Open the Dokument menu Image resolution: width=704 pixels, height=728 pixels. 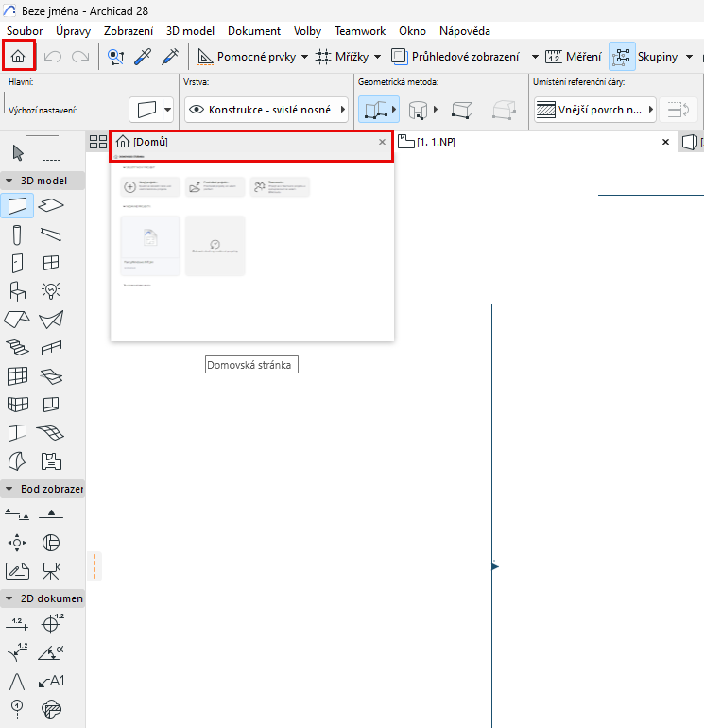point(254,31)
